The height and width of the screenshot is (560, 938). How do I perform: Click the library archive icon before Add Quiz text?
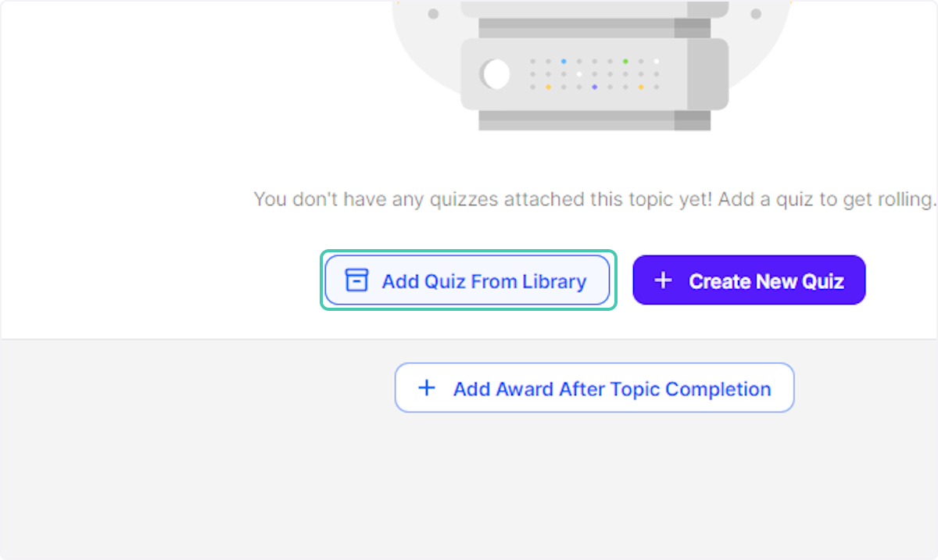(x=356, y=280)
